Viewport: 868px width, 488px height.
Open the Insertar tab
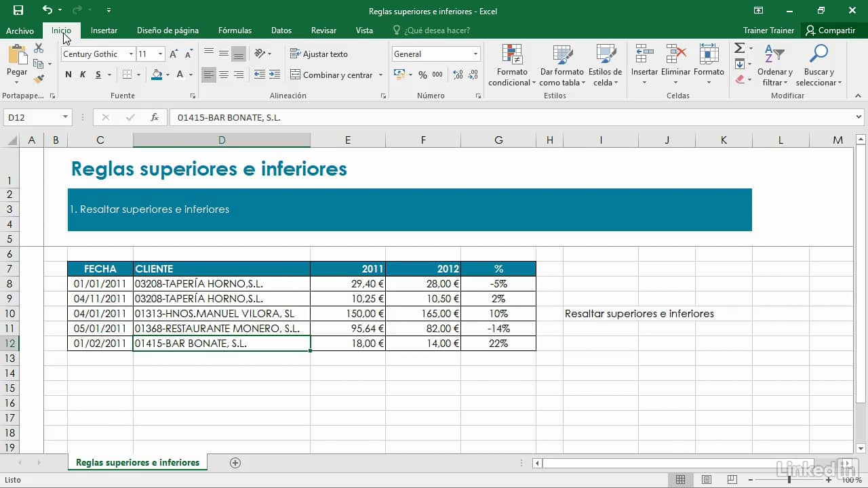tap(104, 30)
